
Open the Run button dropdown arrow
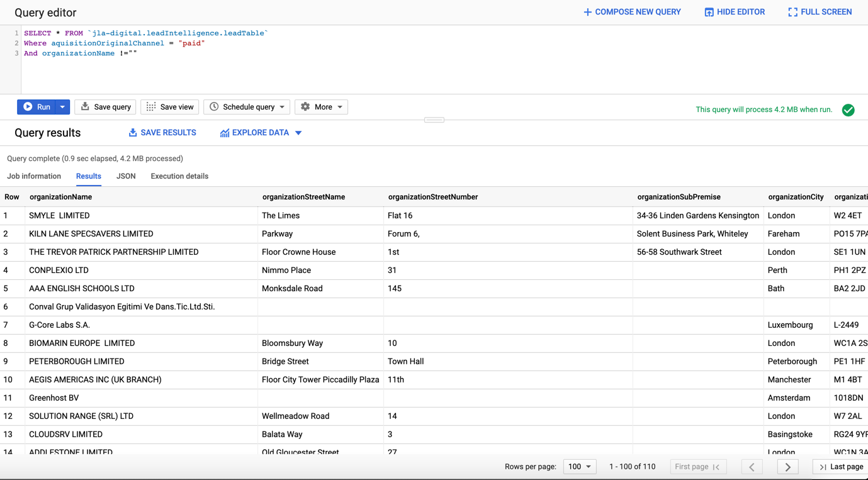[62, 107]
